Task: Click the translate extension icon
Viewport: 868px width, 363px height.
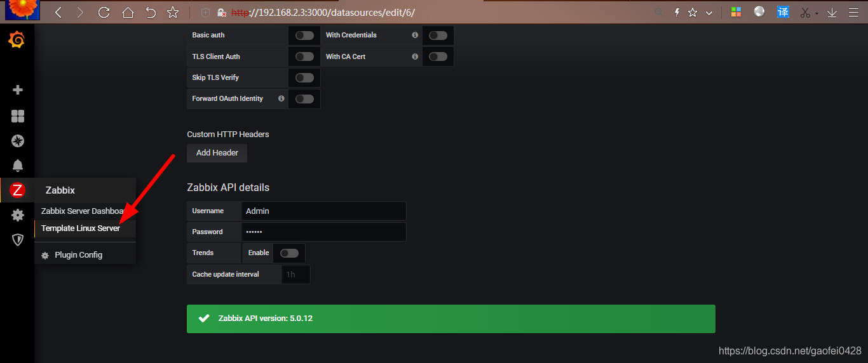Action: coord(783,11)
